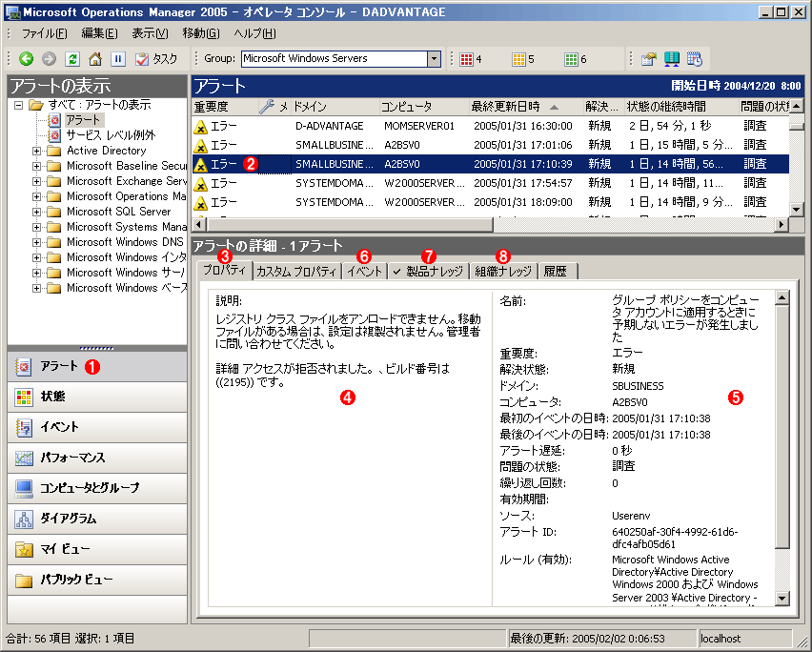The height and width of the screenshot is (652, 812).
Task: Switch to the 製品ナレッジ tab
Action: click(x=428, y=272)
